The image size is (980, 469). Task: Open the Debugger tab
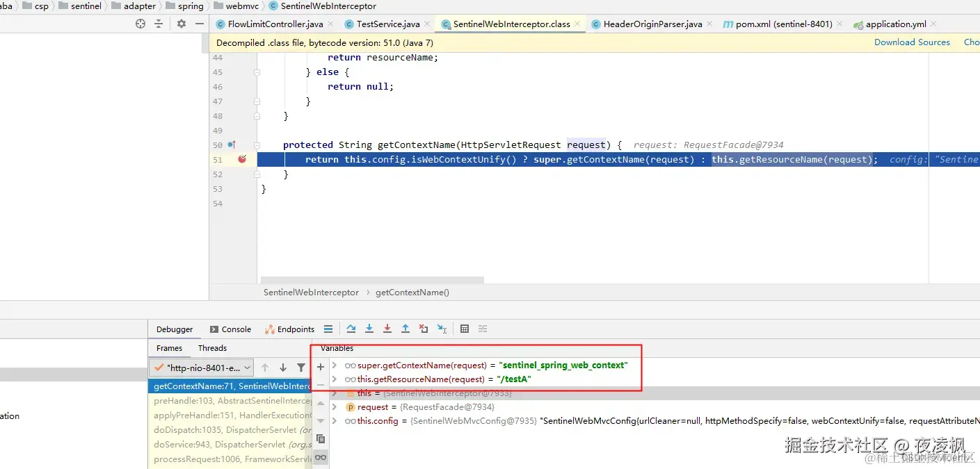[175, 329]
